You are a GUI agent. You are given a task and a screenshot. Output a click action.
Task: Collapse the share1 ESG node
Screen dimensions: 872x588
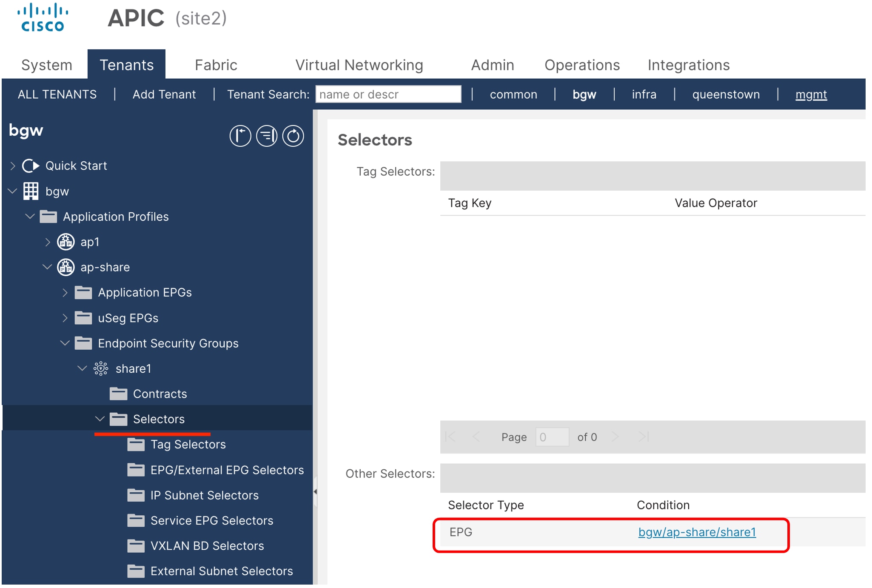pyautogui.click(x=82, y=368)
